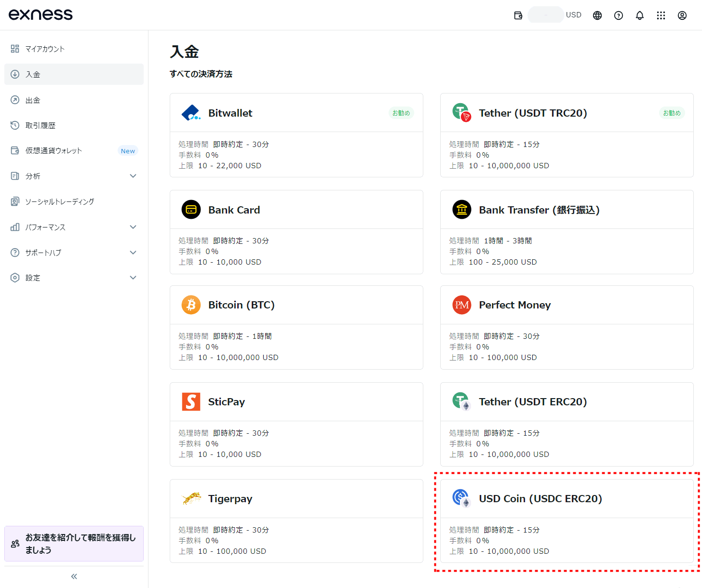702x588 pixels.
Task: Choose Bitwallet deposit method
Action: 297,135
